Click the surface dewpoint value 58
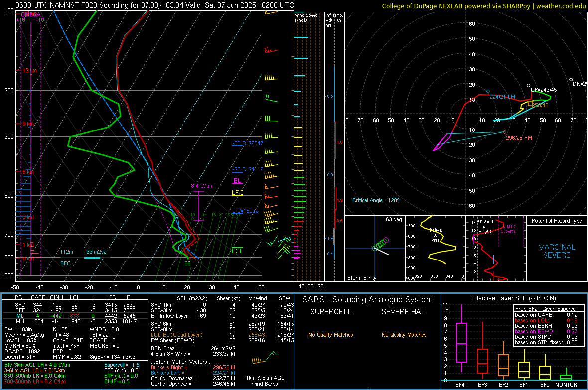The image size is (588, 390). click(x=187, y=263)
